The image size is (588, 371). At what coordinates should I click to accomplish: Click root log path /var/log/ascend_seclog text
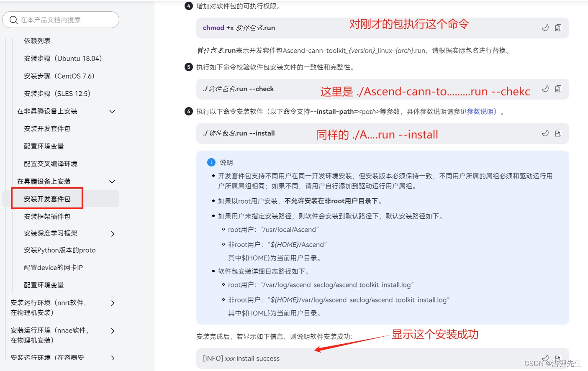[337, 284]
